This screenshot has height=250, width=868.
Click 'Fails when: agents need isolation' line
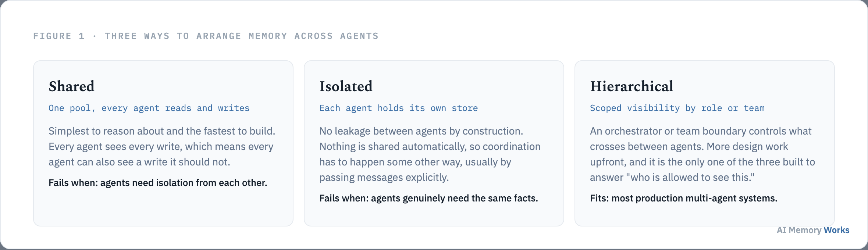pyautogui.click(x=158, y=183)
